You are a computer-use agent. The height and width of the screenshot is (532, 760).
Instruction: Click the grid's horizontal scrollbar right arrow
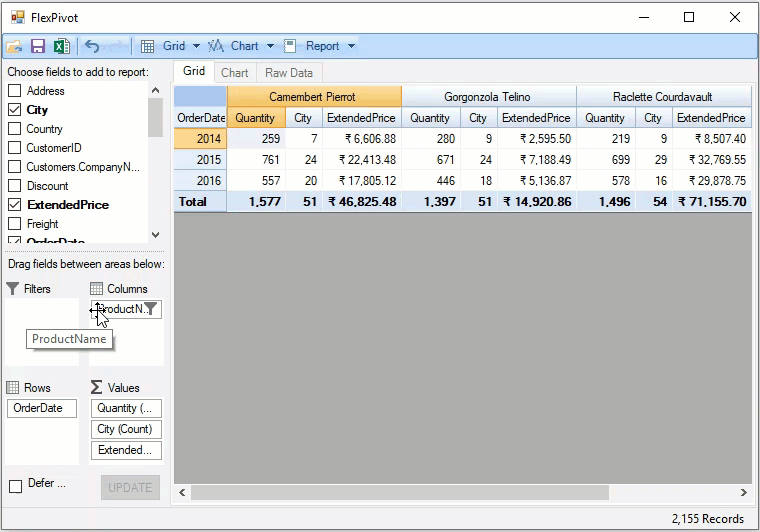click(x=743, y=493)
